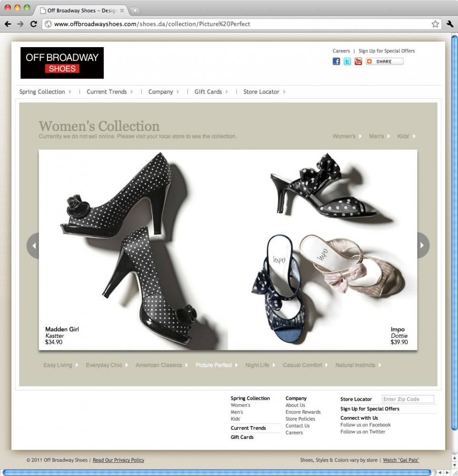This screenshot has width=458, height=476.
Task: Open Gift Cards menu
Action: [x=208, y=92]
